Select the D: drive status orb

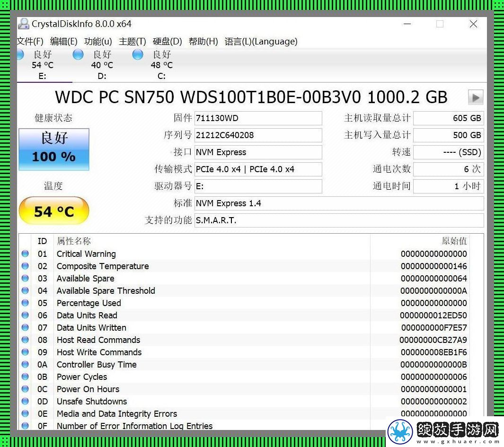78,54
